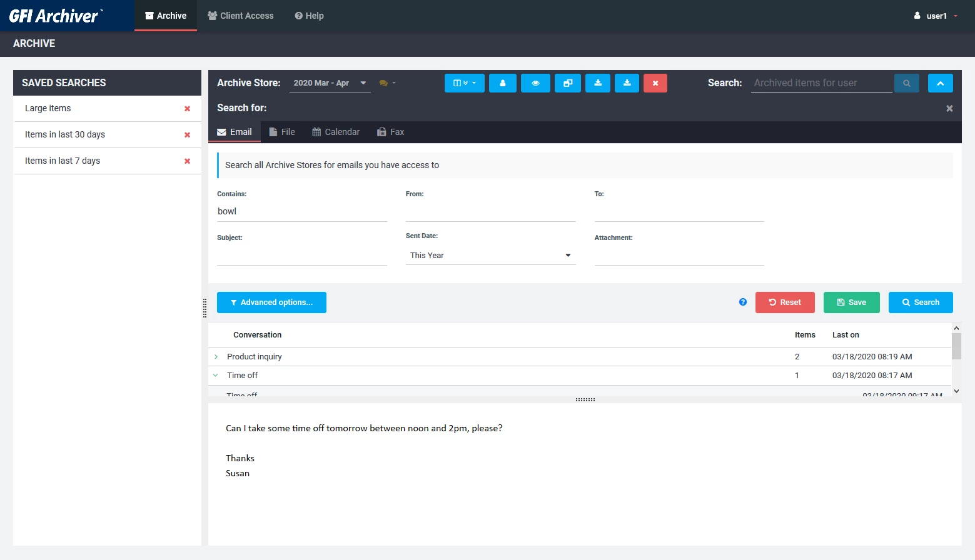Expand the 'Product inquiry' conversation
975x560 pixels.
216,357
